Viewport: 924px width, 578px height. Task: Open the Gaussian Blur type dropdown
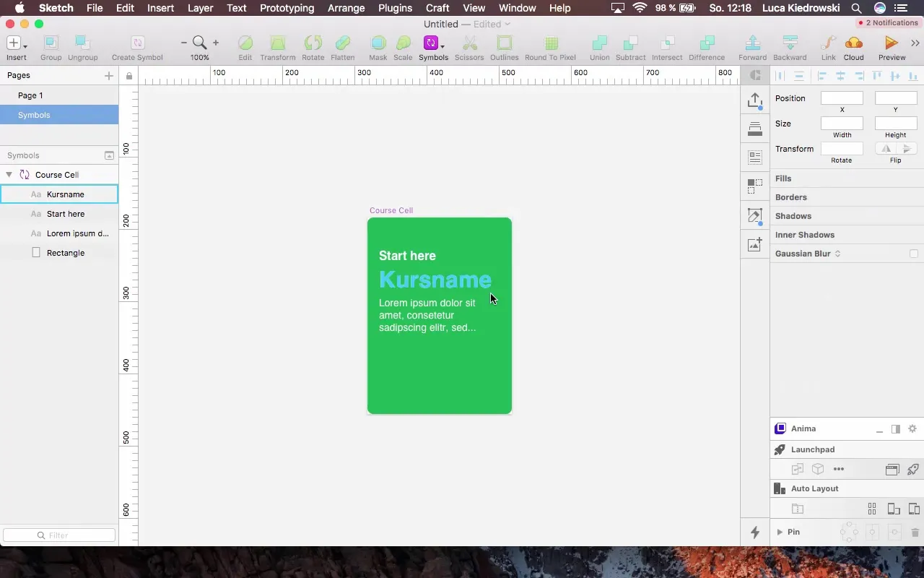coord(837,254)
